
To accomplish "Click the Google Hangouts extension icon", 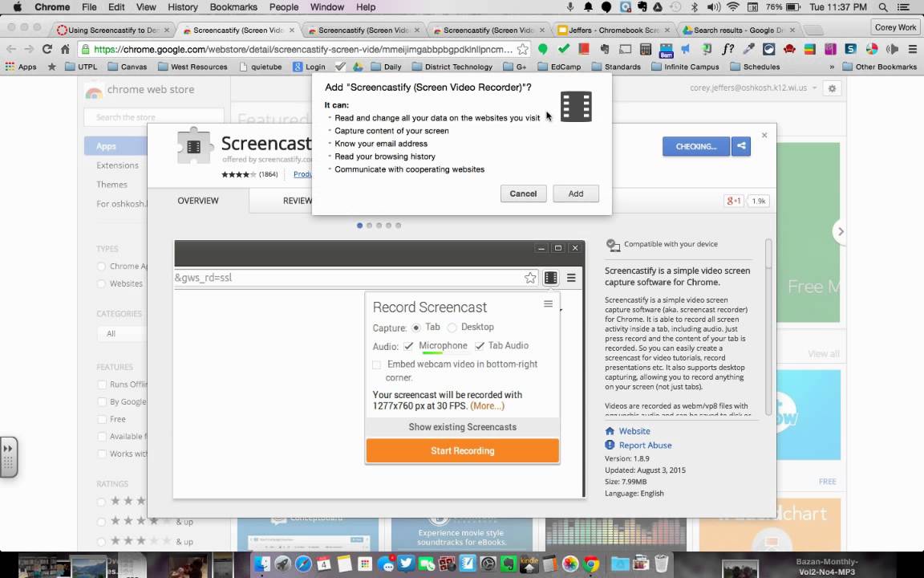I will click(x=543, y=49).
